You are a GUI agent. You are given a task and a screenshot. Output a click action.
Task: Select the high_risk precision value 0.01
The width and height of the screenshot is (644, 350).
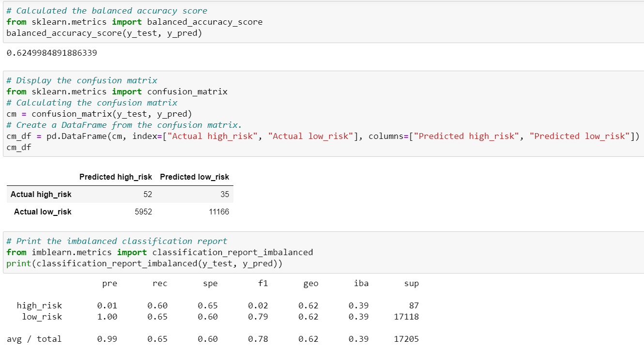pyautogui.click(x=107, y=305)
